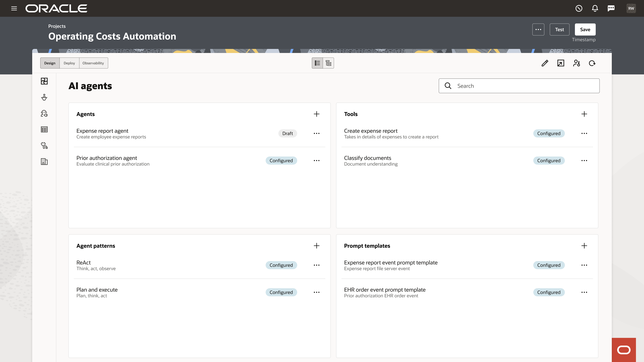Open more actions for Classify documents

(x=584, y=161)
